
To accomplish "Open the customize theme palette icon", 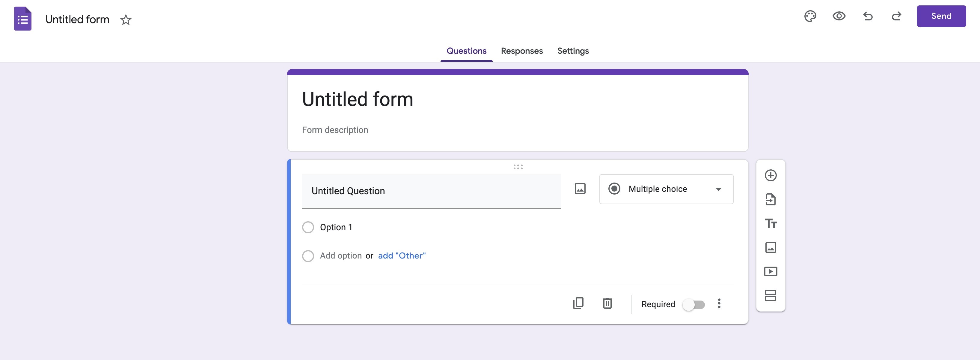I will [x=810, y=17].
